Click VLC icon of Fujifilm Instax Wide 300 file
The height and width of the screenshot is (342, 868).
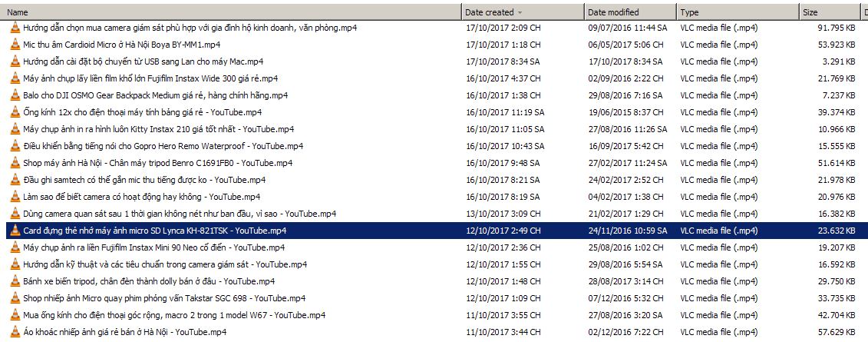tap(15, 78)
